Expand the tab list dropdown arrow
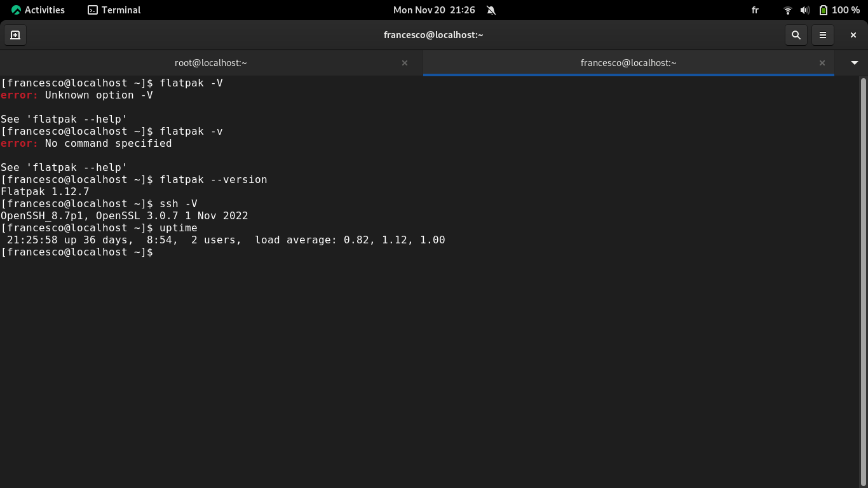Screen dimensions: 868x488 pos(854,63)
